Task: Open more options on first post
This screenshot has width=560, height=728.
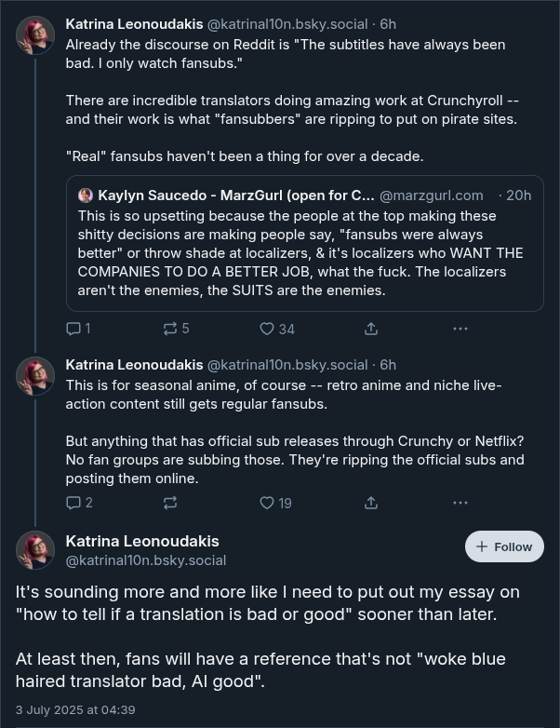Action: [460, 329]
